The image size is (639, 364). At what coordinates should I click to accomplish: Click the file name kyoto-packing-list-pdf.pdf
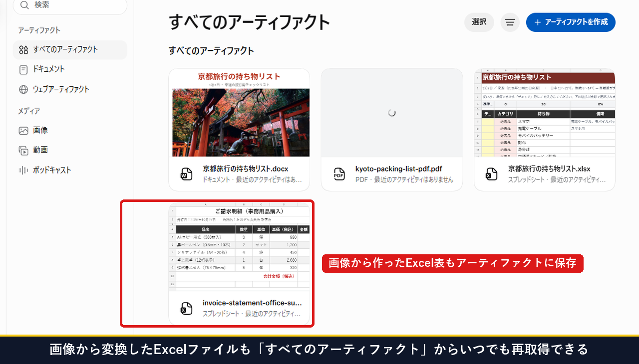click(399, 169)
